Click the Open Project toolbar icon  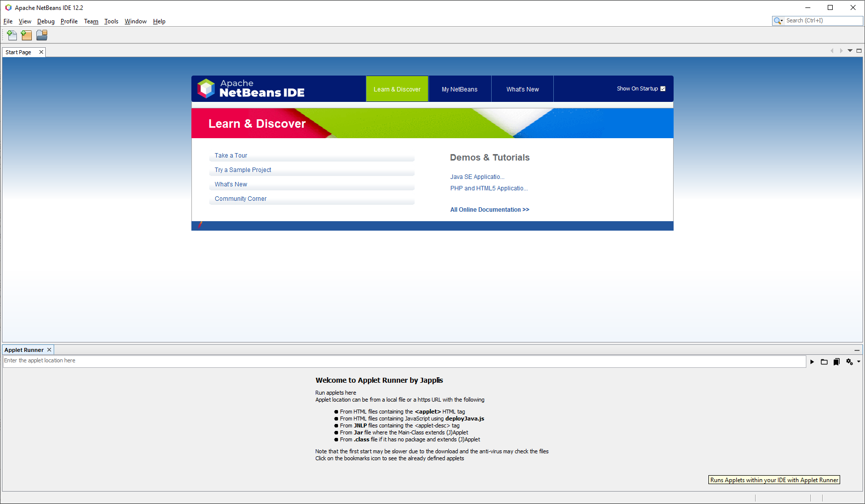(42, 35)
